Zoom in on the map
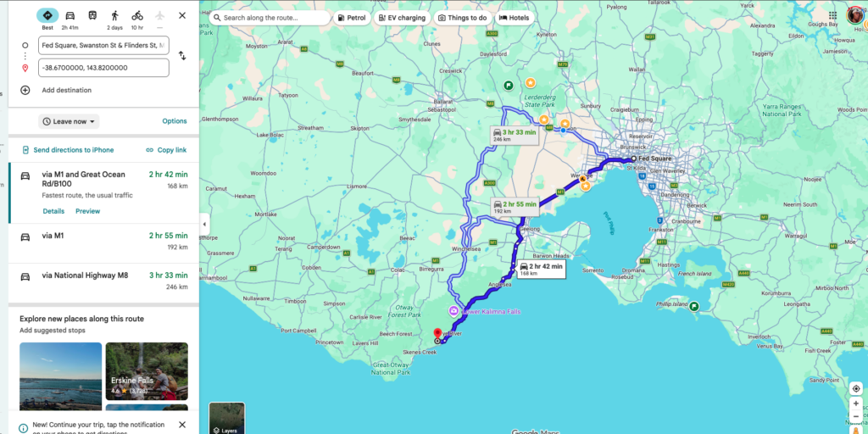This screenshot has width=868, height=434. click(x=856, y=403)
